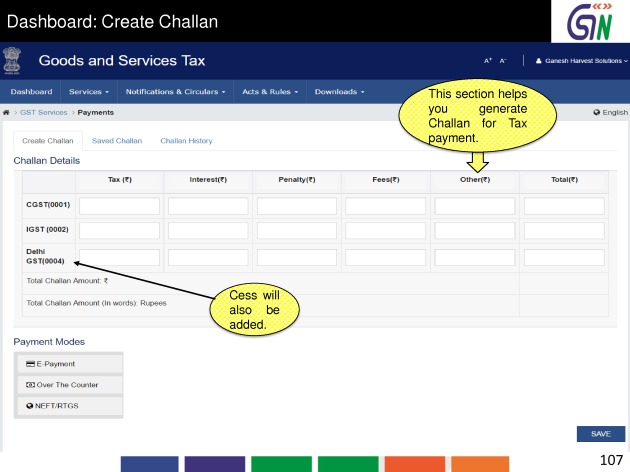Click IGST Interest input field
630x472 pixels.
click(208, 231)
